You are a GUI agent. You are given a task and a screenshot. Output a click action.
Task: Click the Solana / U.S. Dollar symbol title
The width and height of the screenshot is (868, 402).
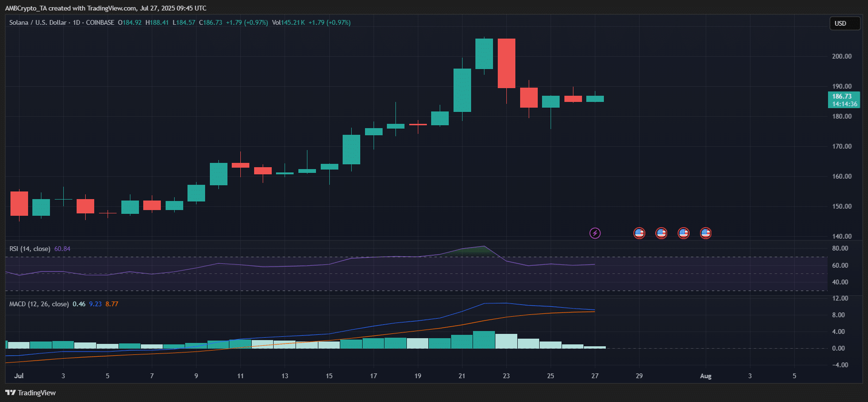click(38, 22)
